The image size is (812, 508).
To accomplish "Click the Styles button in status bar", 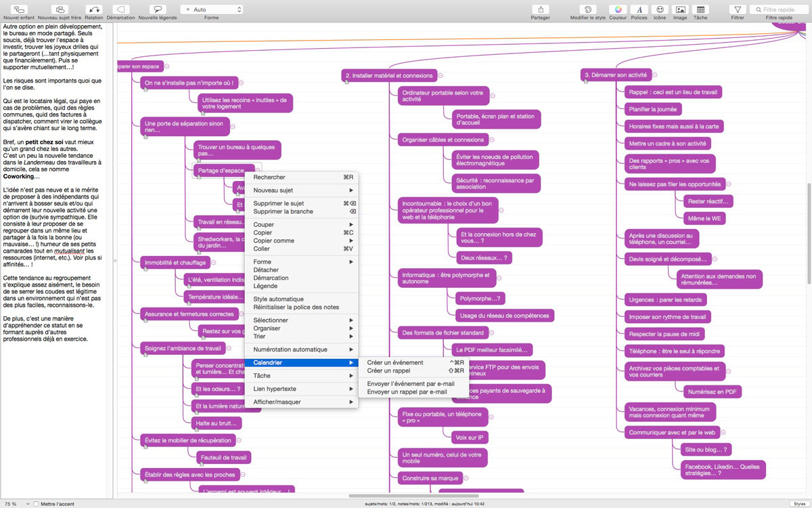I will click(798, 504).
